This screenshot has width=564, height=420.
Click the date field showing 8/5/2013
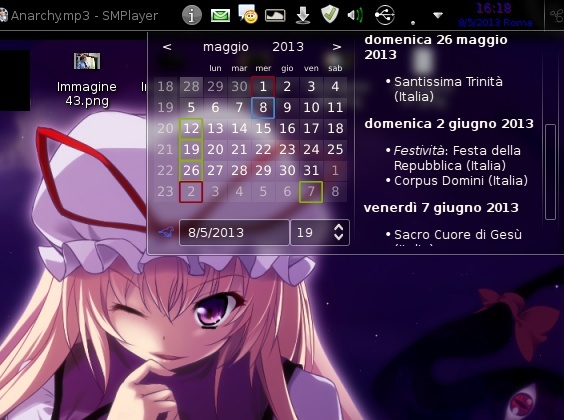coord(234,233)
